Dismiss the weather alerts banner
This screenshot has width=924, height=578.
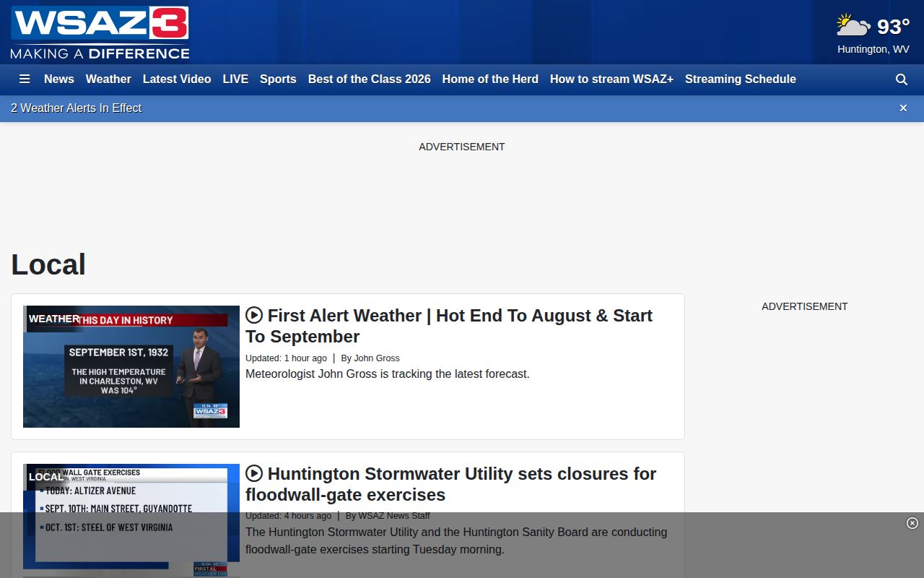[903, 108]
